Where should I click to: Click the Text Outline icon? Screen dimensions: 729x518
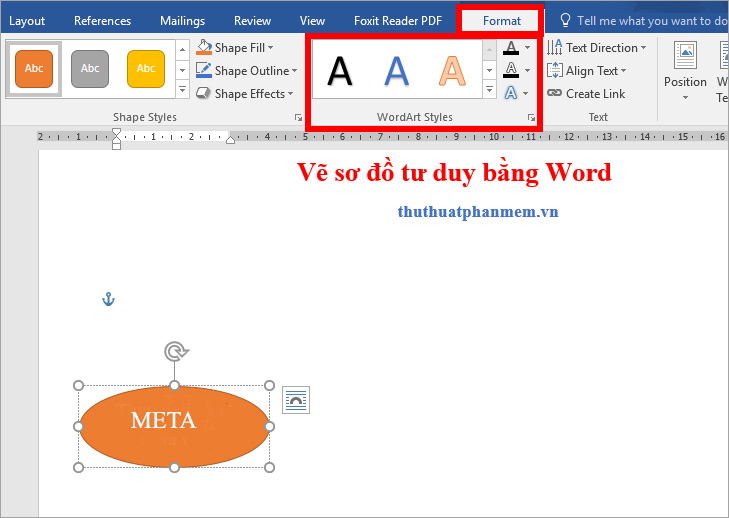click(511, 70)
